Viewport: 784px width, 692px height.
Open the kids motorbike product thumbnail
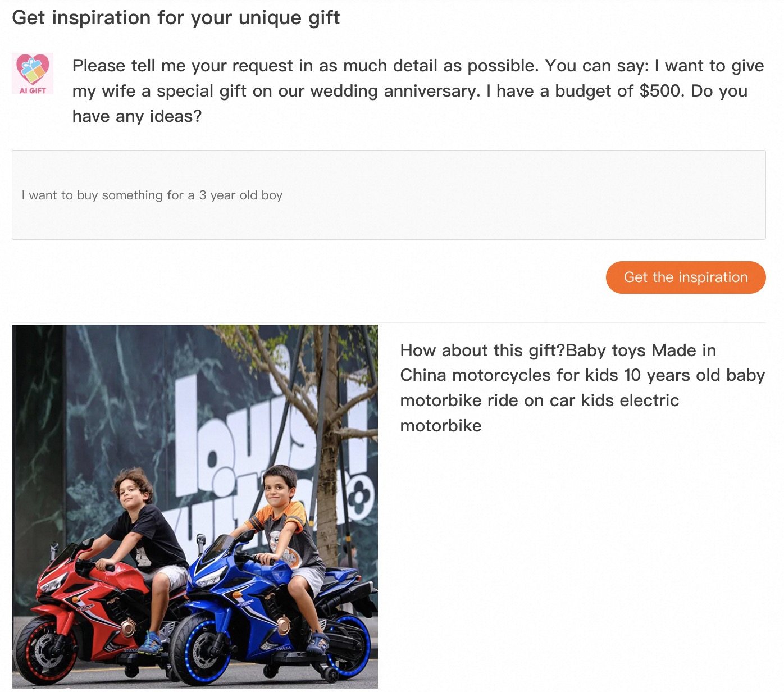click(x=195, y=506)
